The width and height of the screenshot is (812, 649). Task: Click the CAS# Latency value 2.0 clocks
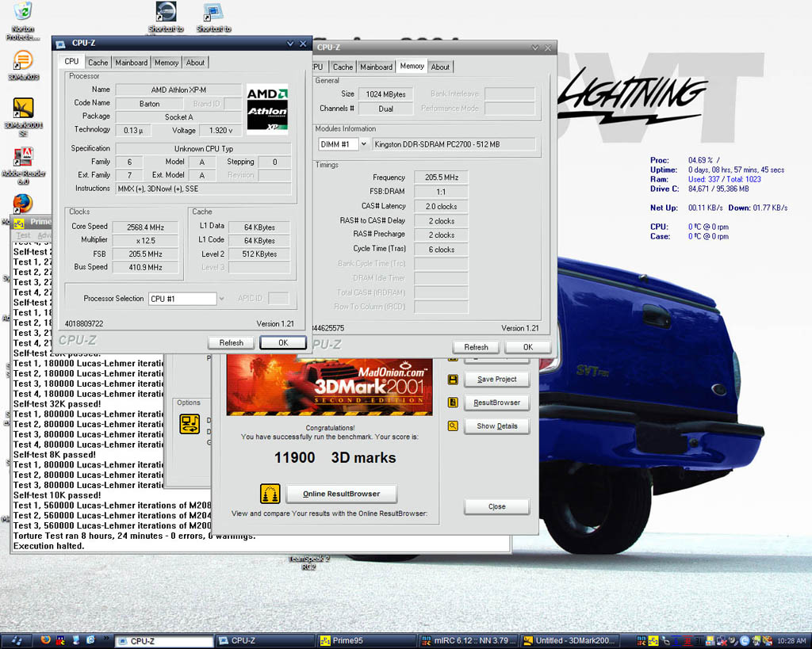point(441,207)
